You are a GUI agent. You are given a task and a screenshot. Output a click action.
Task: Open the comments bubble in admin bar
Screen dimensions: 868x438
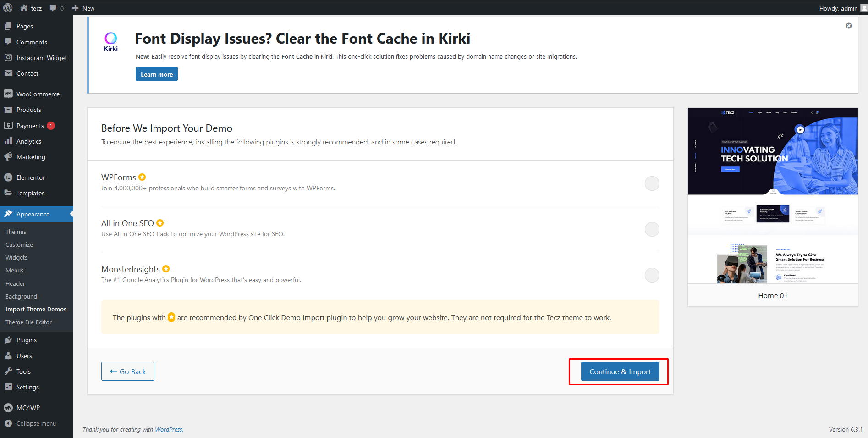point(56,8)
